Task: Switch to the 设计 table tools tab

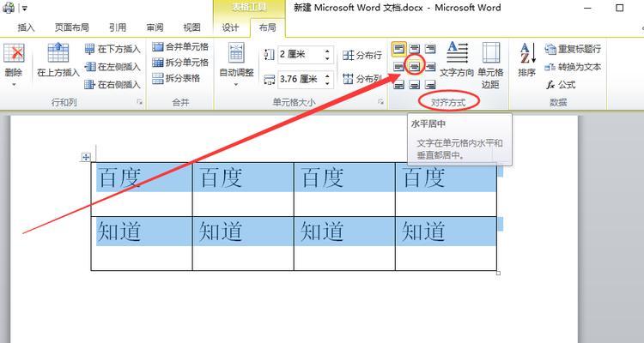Action: (x=230, y=27)
